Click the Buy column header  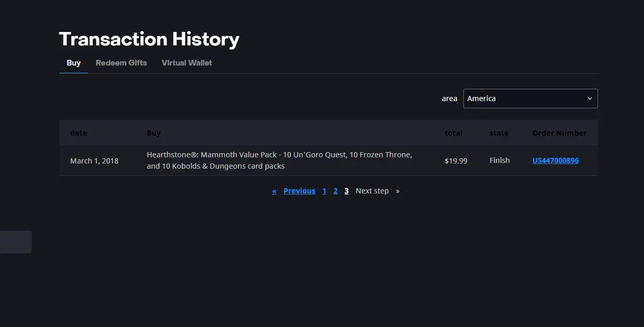154,133
